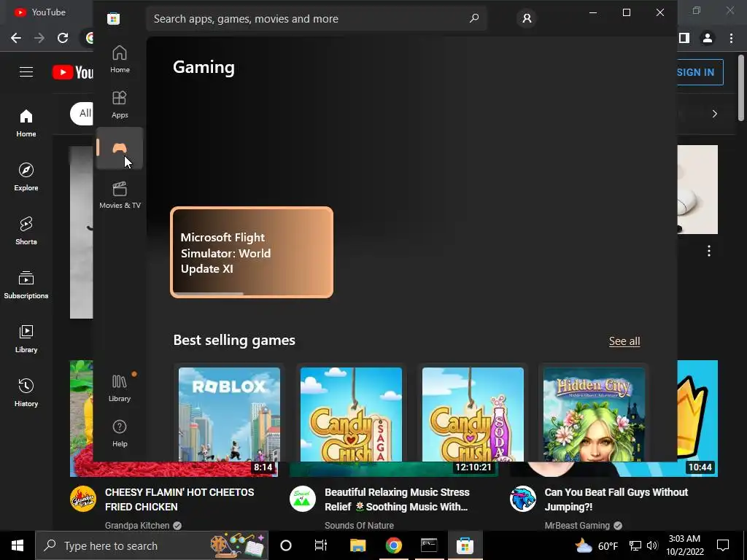The image size is (747, 560).
Task: Select the All filter chip on YouTube
Action: click(82, 113)
